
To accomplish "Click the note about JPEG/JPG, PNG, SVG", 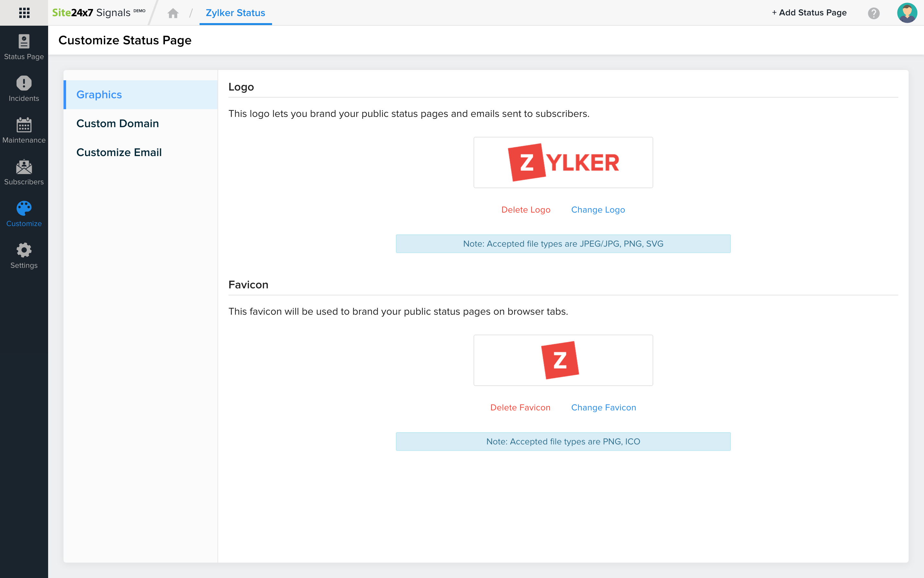I will click(x=563, y=243).
